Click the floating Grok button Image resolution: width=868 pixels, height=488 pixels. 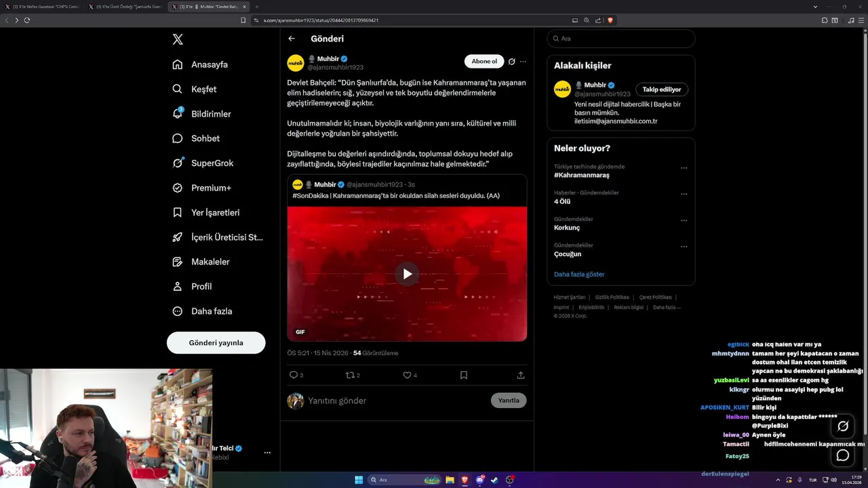[x=843, y=426]
